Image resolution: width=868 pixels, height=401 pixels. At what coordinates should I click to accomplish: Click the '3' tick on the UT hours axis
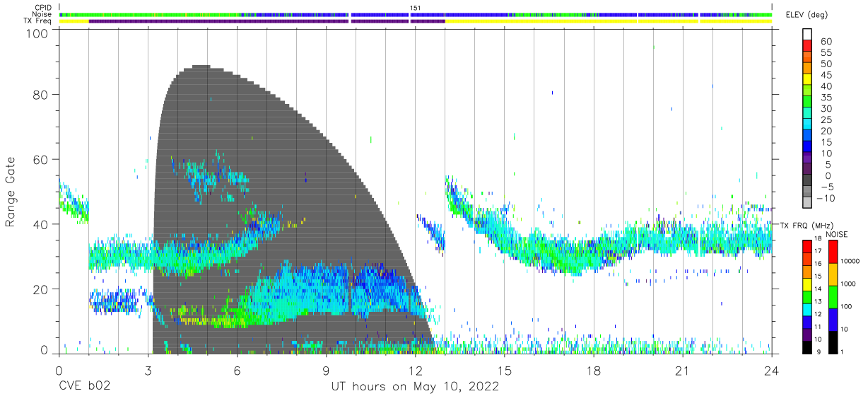click(148, 371)
